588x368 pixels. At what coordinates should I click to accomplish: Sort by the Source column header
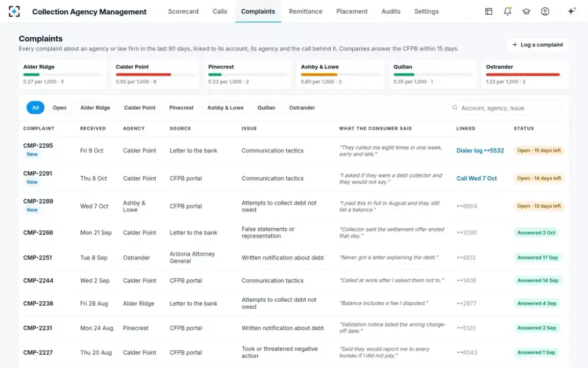[180, 129]
